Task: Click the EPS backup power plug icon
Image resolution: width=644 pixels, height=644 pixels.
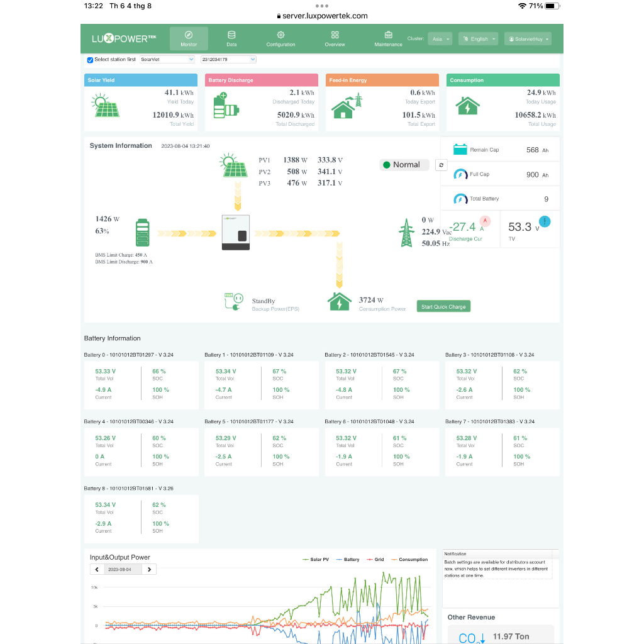Action: 234,301
